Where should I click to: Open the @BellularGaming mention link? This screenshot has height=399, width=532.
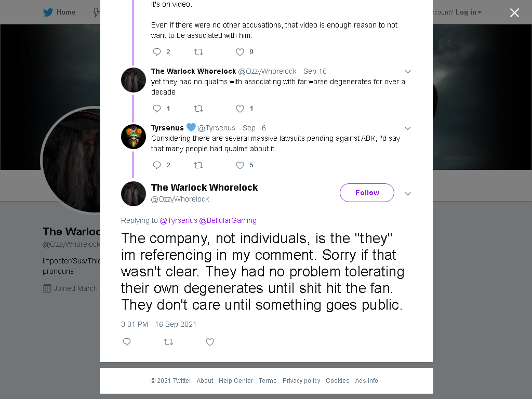click(228, 220)
